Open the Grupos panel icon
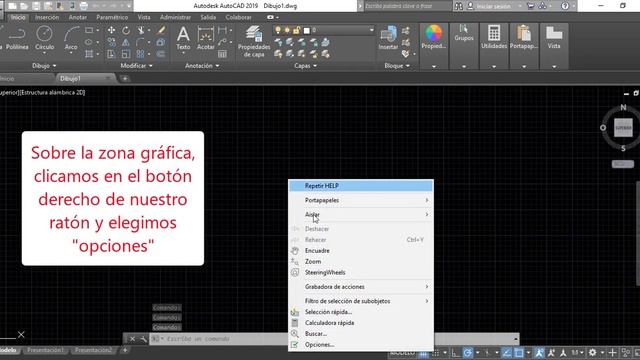Viewport: 640px width, 360px height. point(464,33)
